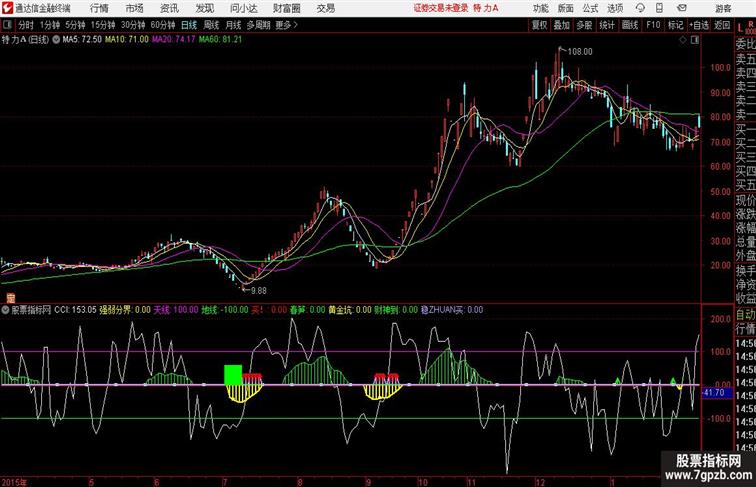The image size is (756, 487).
Task: Click the 统计 statistics button
Action: click(607, 25)
